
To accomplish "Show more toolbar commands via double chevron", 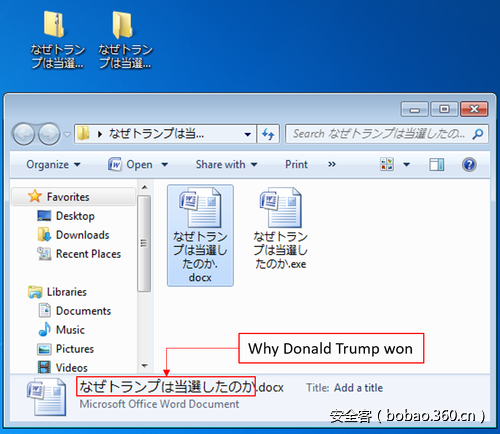I will 332,165.
